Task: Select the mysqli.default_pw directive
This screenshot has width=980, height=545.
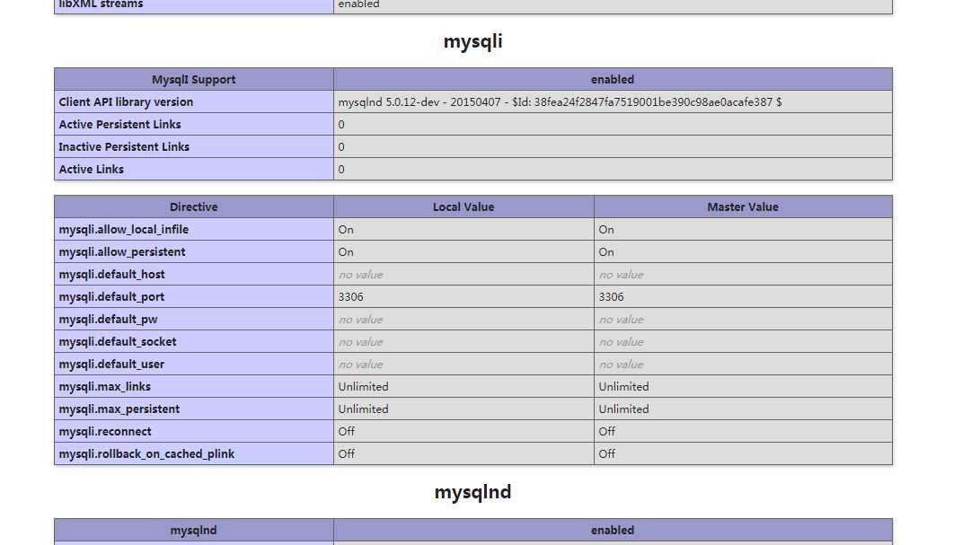Action: pyautogui.click(x=108, y=320)
